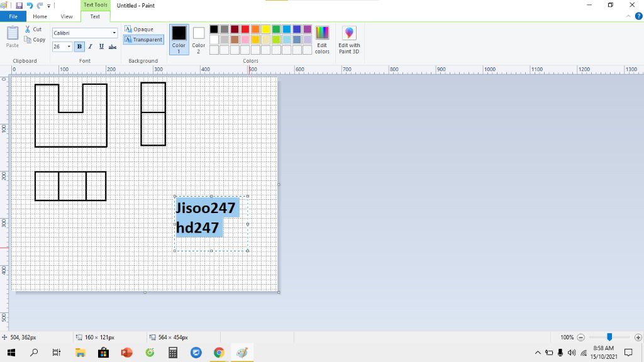Click the Text Tools contextual tab

tap(96, 5)
